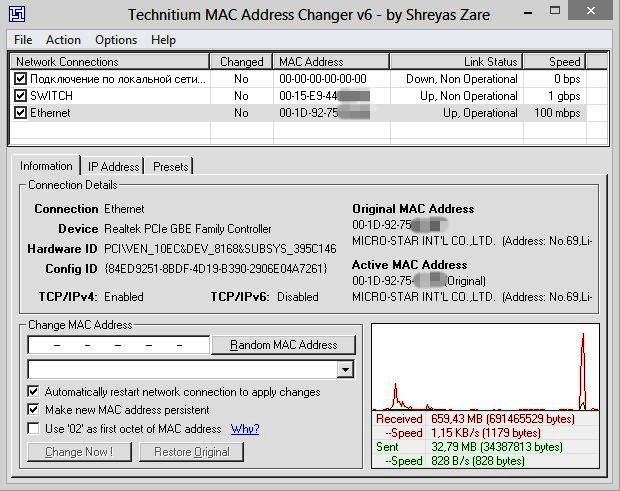Click the received speed 1,15 KB/s value
Image resolution: width=620 pixels, height=491 pixels.
(x=486, y=432)
